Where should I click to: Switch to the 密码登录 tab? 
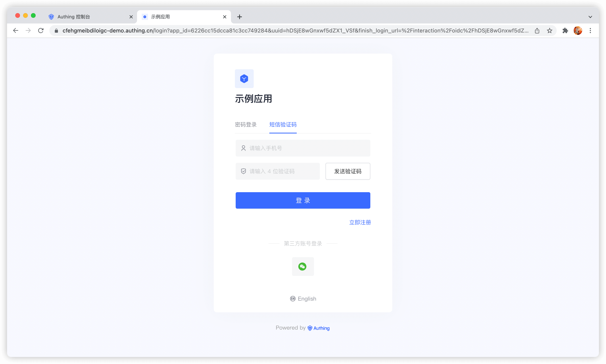pos(246,125)
